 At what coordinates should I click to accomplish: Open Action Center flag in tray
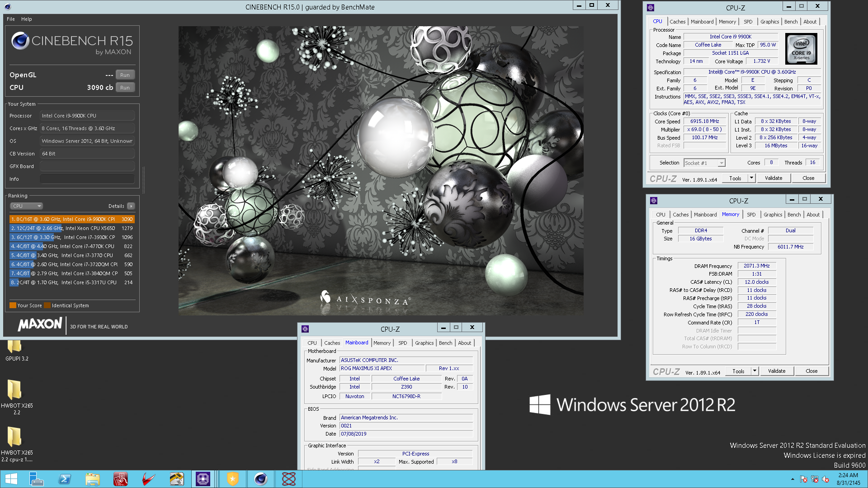click(804, 479)
